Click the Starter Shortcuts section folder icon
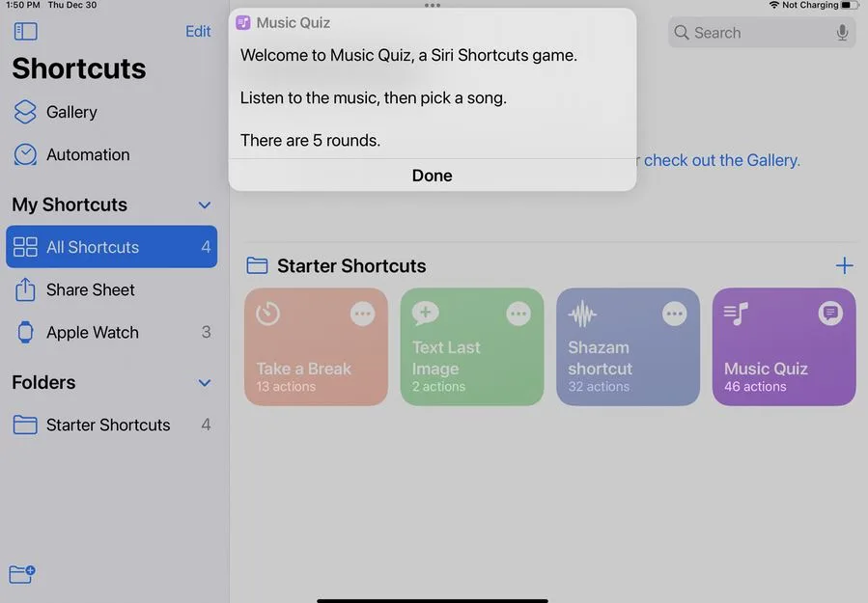This screenshot has height=603, width=868. pos(257,265)
